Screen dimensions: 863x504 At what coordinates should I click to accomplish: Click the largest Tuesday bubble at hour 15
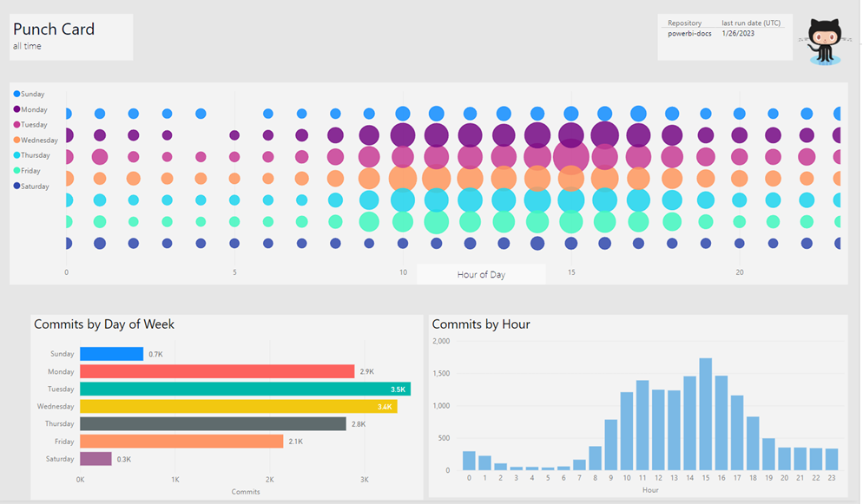(x=571, y=157)
